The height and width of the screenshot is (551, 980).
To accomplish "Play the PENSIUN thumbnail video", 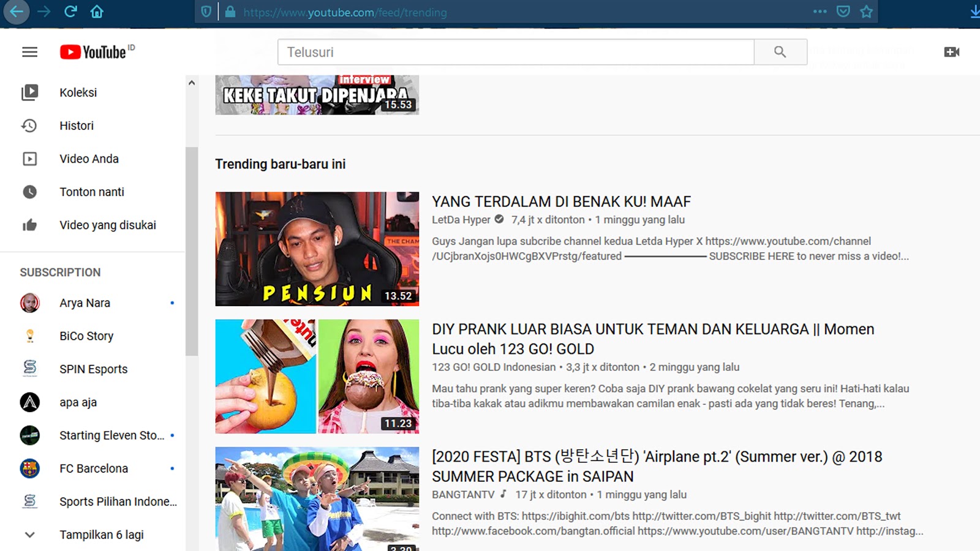I will click(317, 249).
